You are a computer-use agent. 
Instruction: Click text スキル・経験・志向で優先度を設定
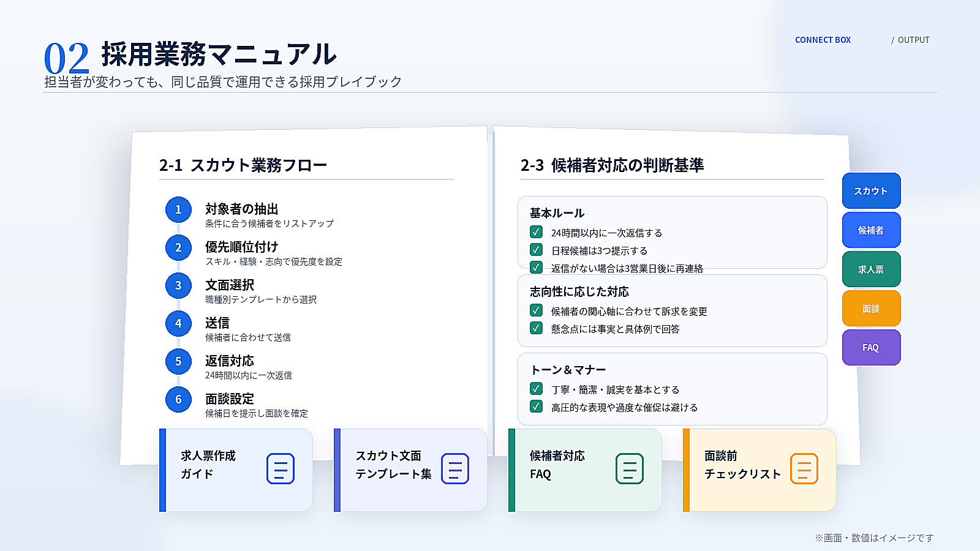(x=274, y=261)
